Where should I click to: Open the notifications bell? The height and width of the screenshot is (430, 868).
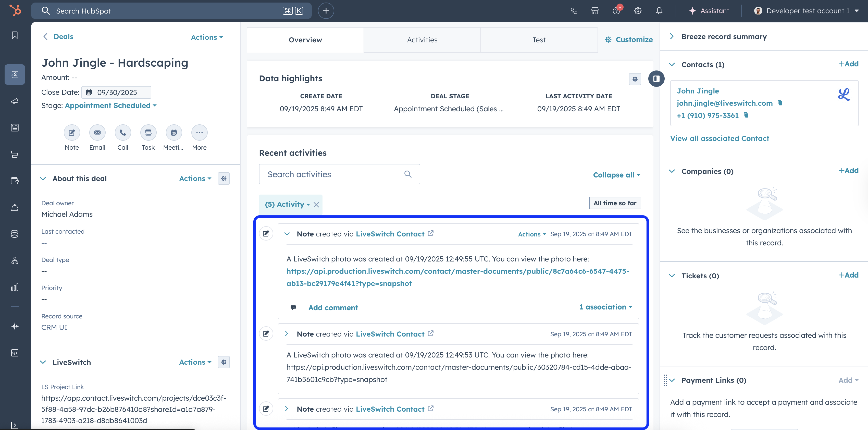pos(659,11)
